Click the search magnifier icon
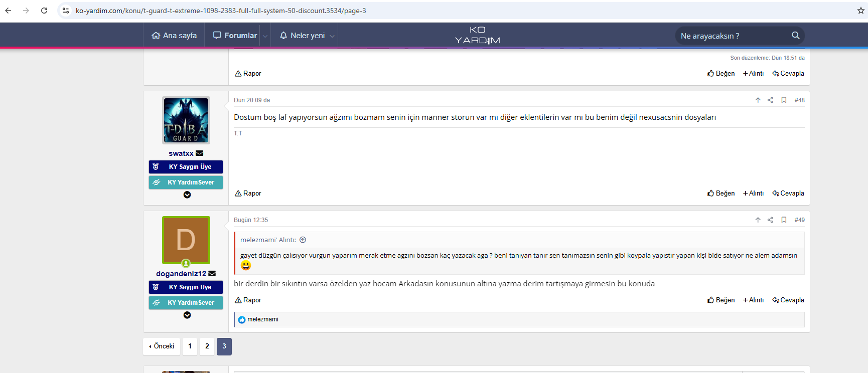 [795, 36]
